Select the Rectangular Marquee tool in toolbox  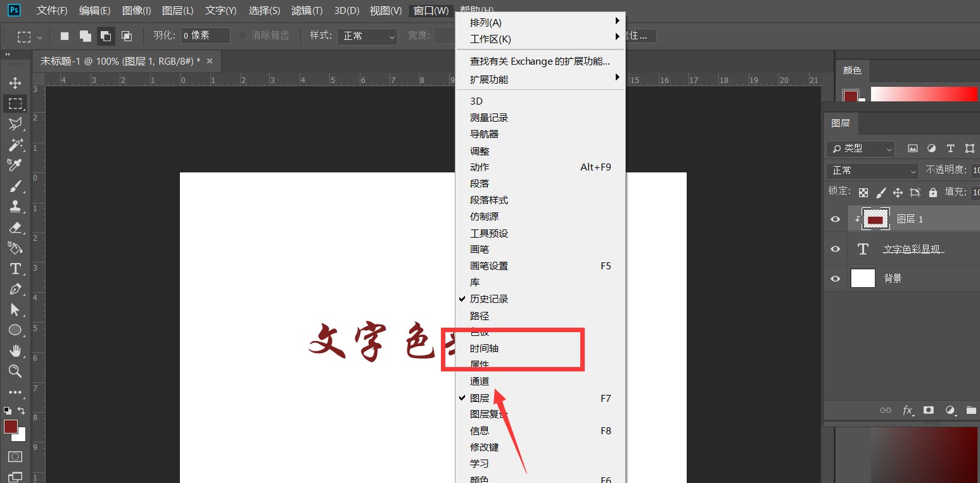[x=15, y=103]
